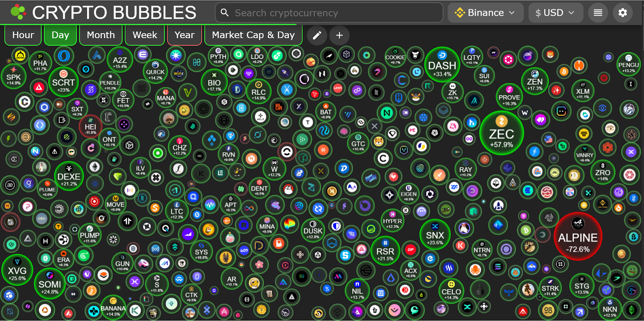Select the active Day tab
The height and width of the screenshot is (321, 644).
click(x=60, y=35)
